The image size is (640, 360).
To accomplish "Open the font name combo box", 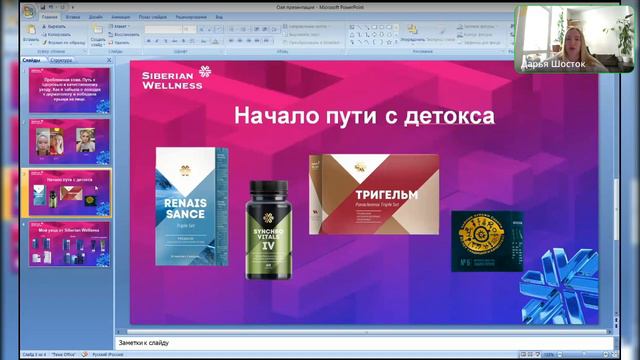I will [x=163, y=29].
